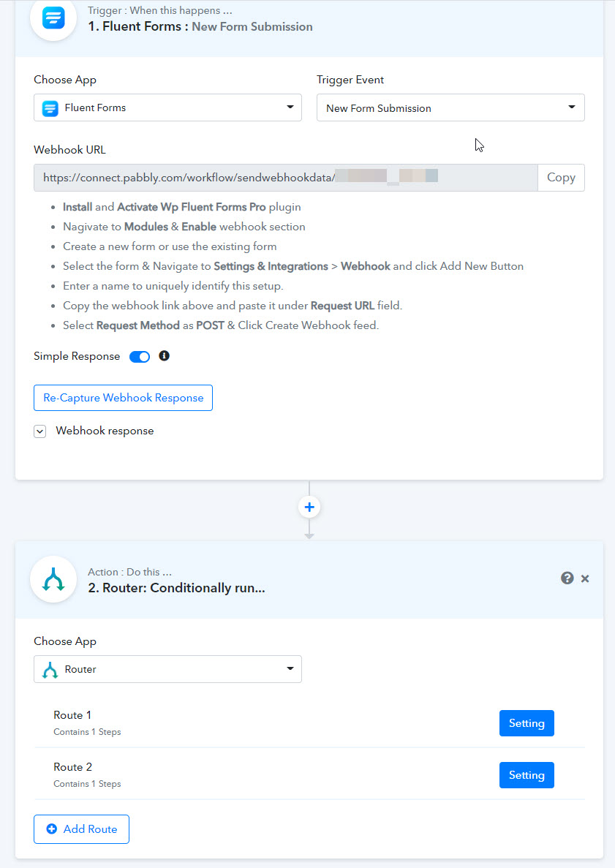The image size is (615, 868).
Task: Click the Router step title header
Action: coord(176,588)
